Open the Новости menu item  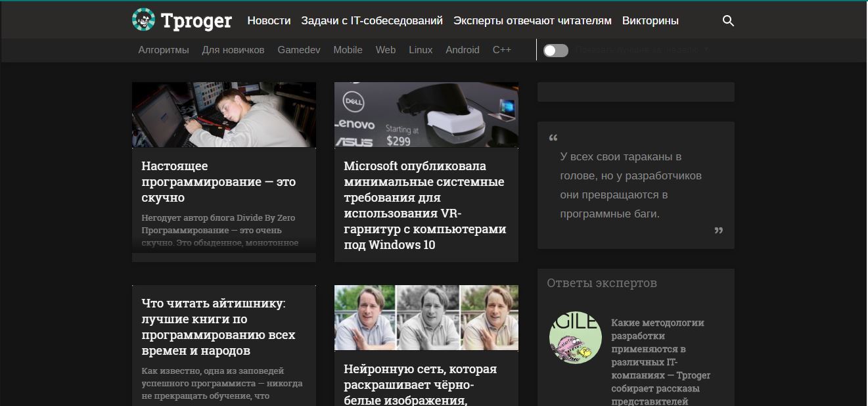point(269,21)
